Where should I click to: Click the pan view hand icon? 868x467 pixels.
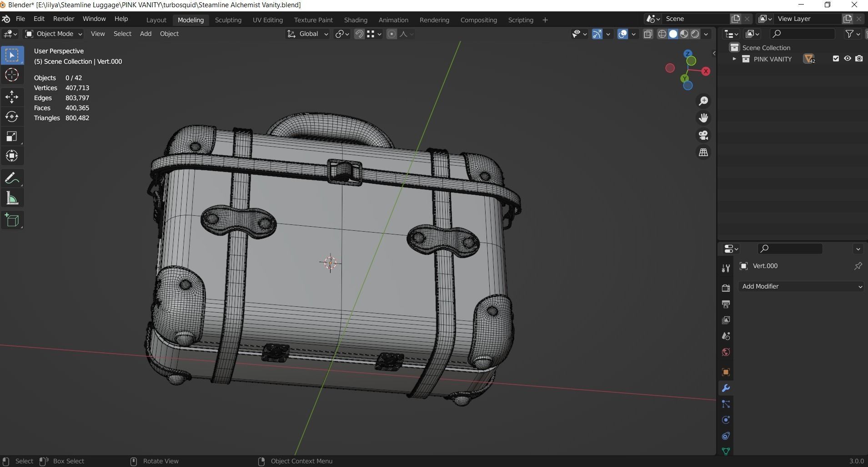(x=703, y=118)
